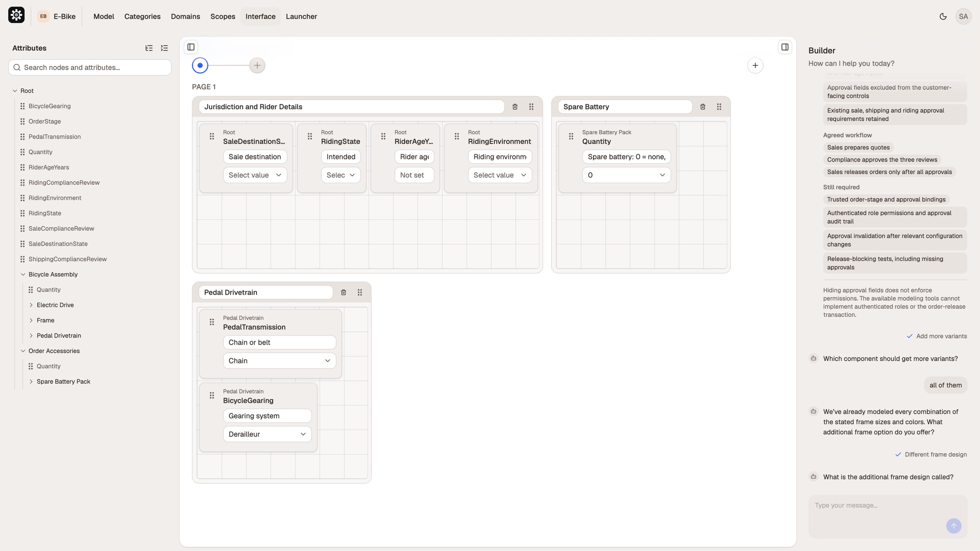Collapse the Order Accessories node
The image size is (980, 551).
[x=23, y=351]
